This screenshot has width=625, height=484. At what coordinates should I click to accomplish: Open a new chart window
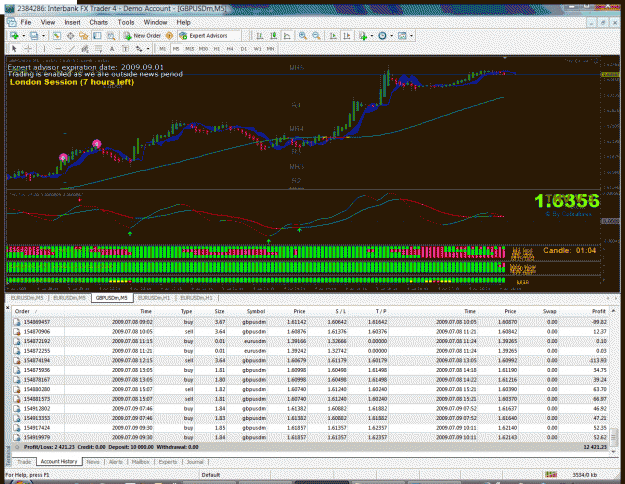[x=14, y=36]
